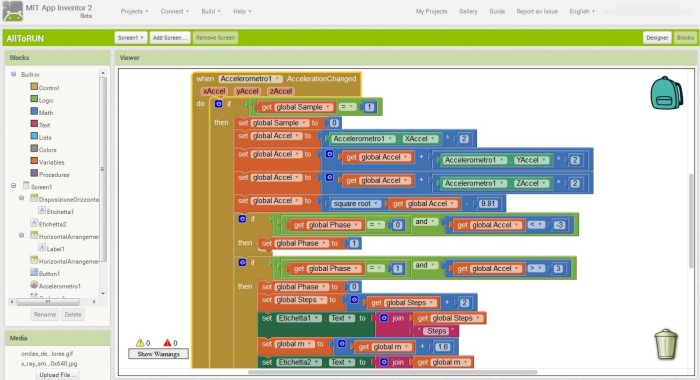Viewport: 700px width, 380px height.
Task: Select Control blocks category icon
Action: 34,87
